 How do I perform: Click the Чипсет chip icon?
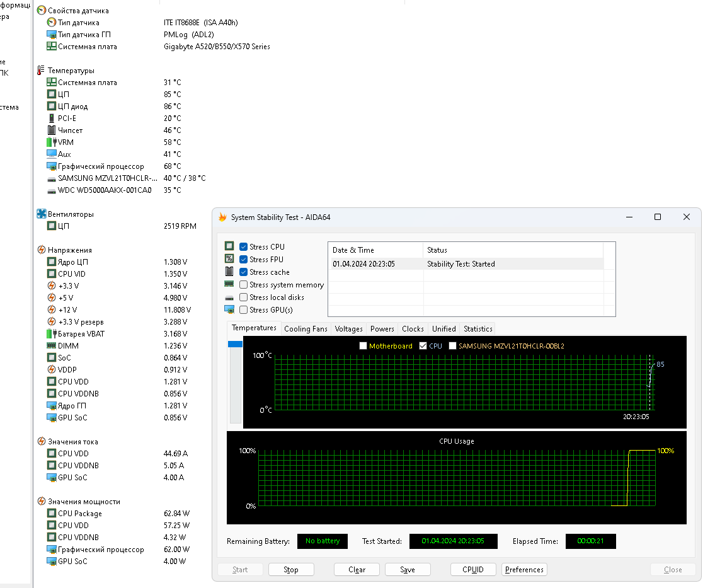click(x=52, y=130)
